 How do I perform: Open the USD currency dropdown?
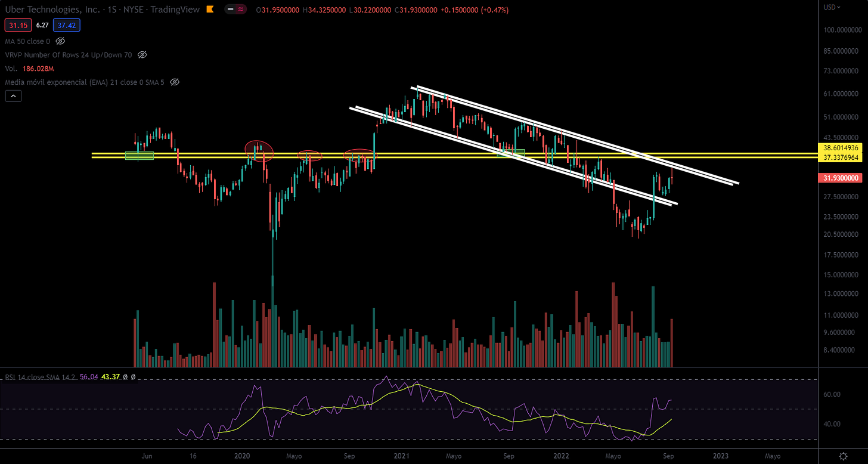click(832, 7)
